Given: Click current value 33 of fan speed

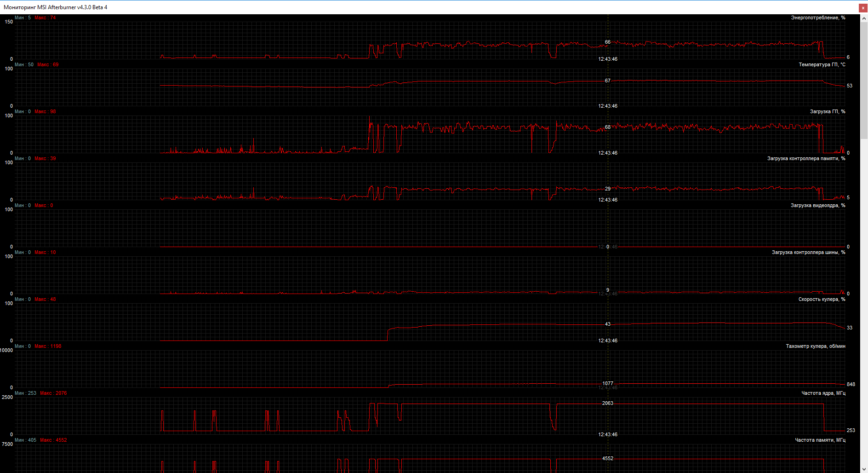Looking at the screenshot, I should [x=850, y=328].
